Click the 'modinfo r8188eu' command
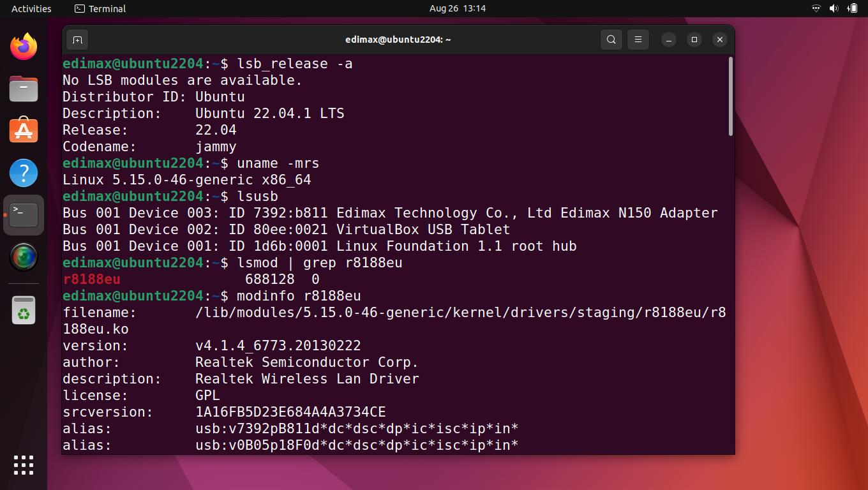The height and width of the screenshot is (490, 868). [299, 296]
